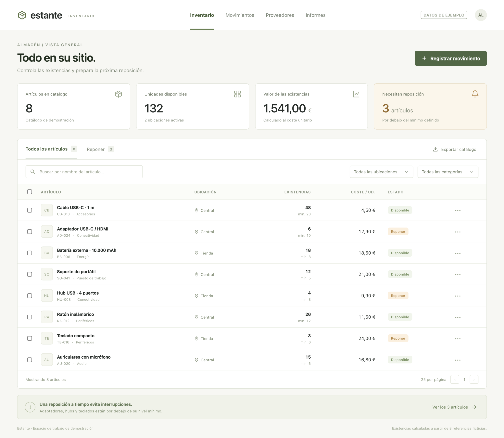Switch to the Reponer tab

point(100,149)
